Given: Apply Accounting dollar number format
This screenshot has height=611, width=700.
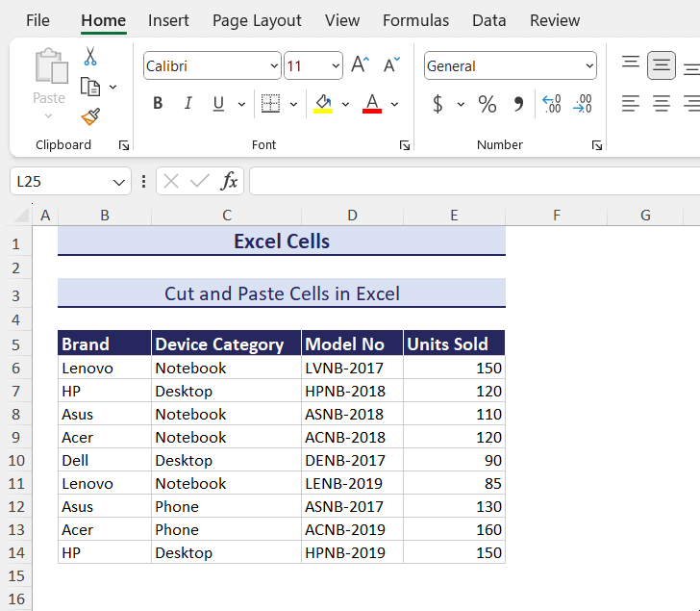Looking at the screenshot, I should click(x=437, y=104).
